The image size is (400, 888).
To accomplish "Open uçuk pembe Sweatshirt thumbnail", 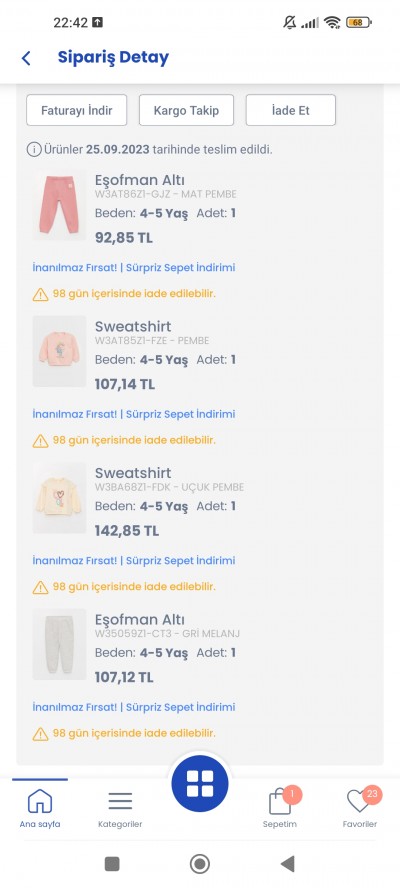I will click(x=59, y=498).
